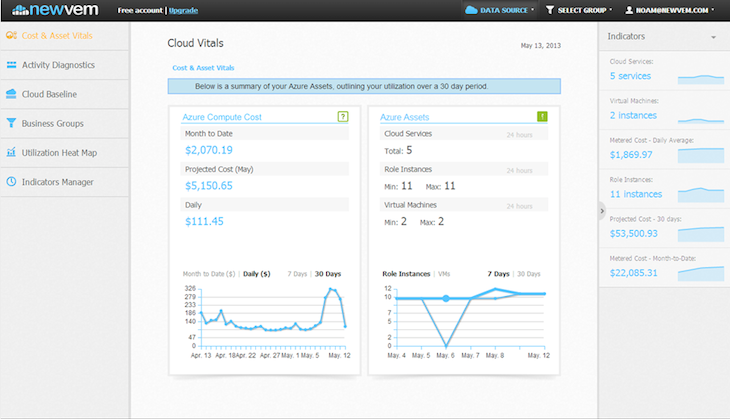The image size is (730, 419).
Task: Set cost chart range to 30 Days
Action: pyautogui.click(x=328, y=274)
